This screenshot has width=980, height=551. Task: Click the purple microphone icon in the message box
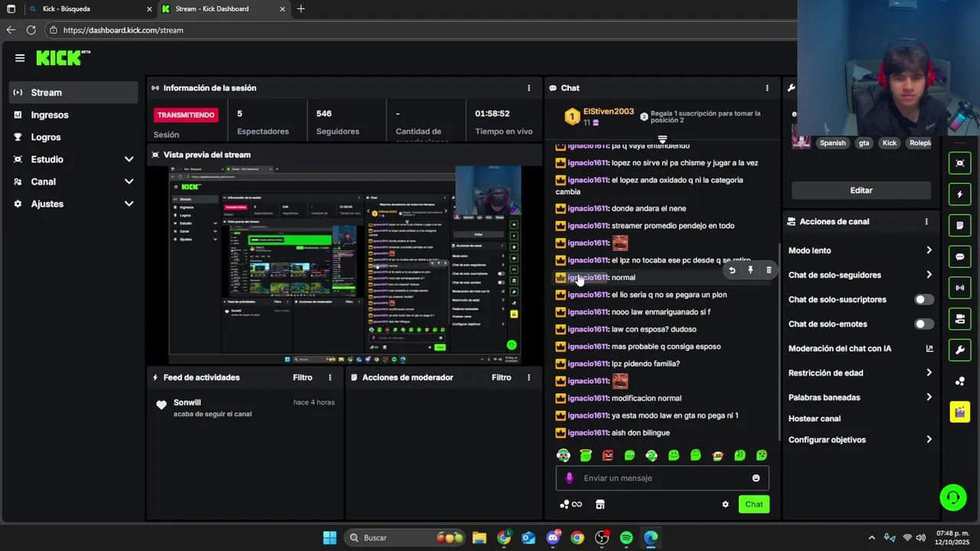pyautogui.click(x=569, y=478)
